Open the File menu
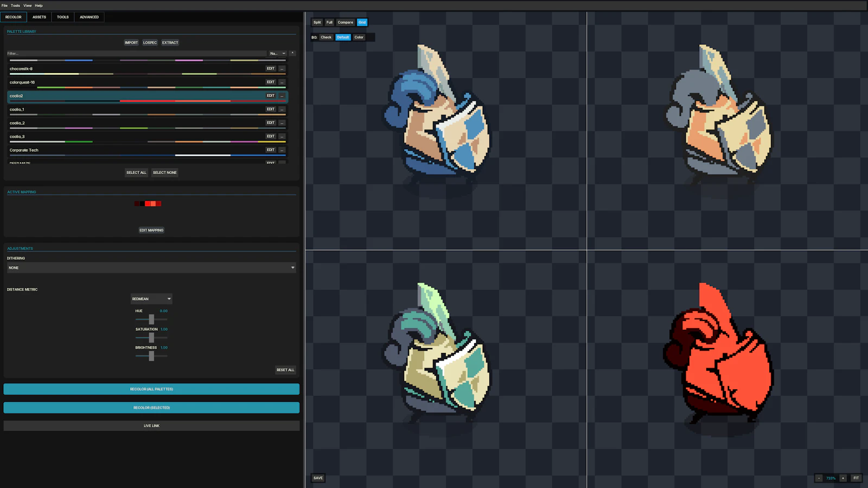 pyautogui.click(x=4, y=5)
